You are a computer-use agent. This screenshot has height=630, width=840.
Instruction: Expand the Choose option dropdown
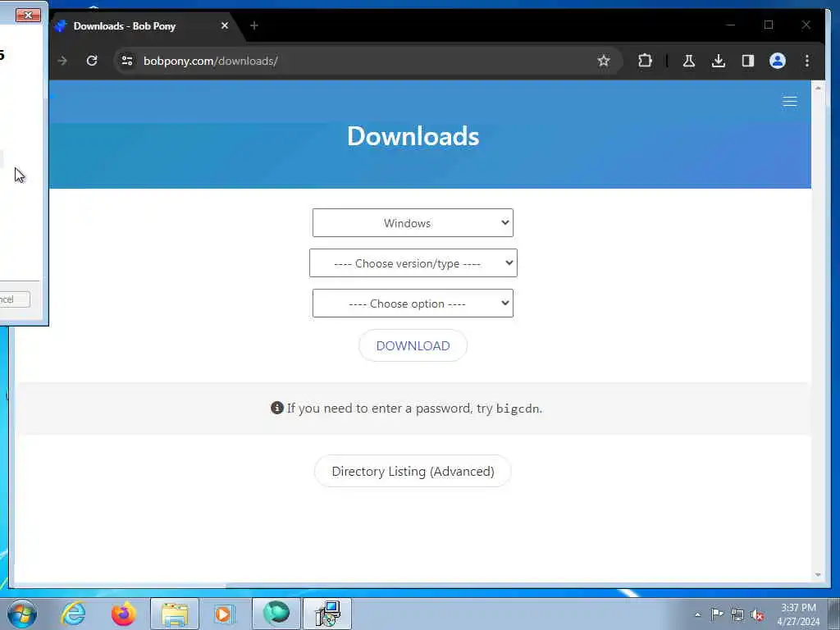coord(413,304)
